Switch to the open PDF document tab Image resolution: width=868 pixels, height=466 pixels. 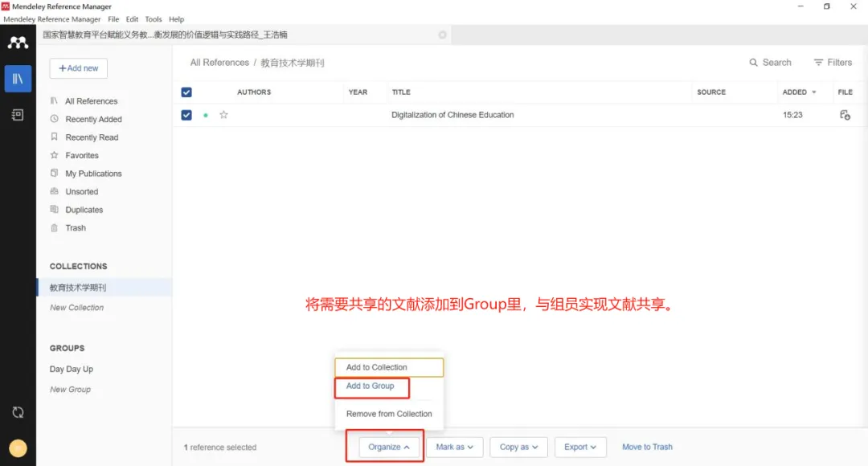(x=244, y=35)
